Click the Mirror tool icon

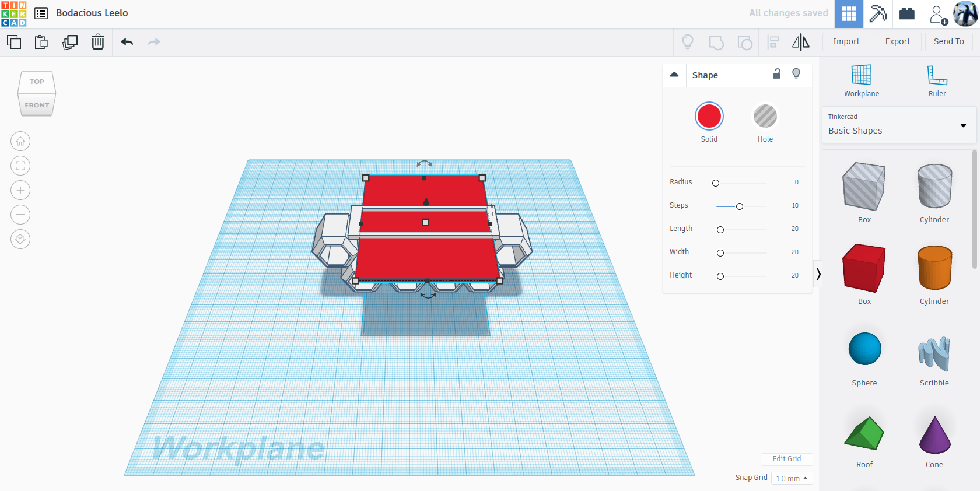point(801,42)
